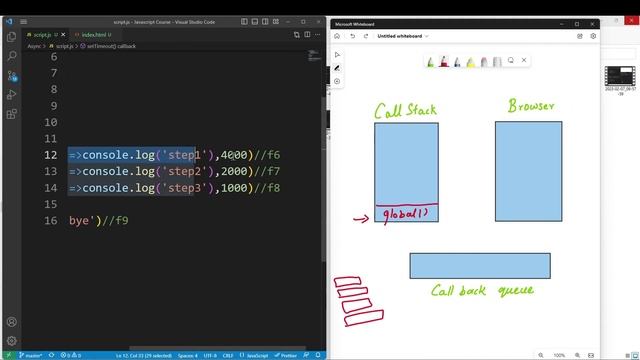
Task: Open VS Code notifications bell
Action: click(318, 356)
